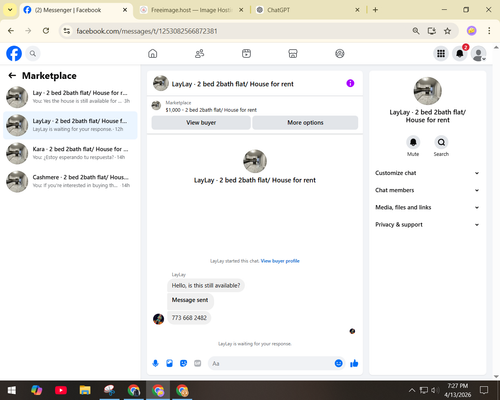Image resolution: width=500 pixels, height=400 pixels.
Task: Click the back arrow beside Marketplace
Action: point(12,76)
